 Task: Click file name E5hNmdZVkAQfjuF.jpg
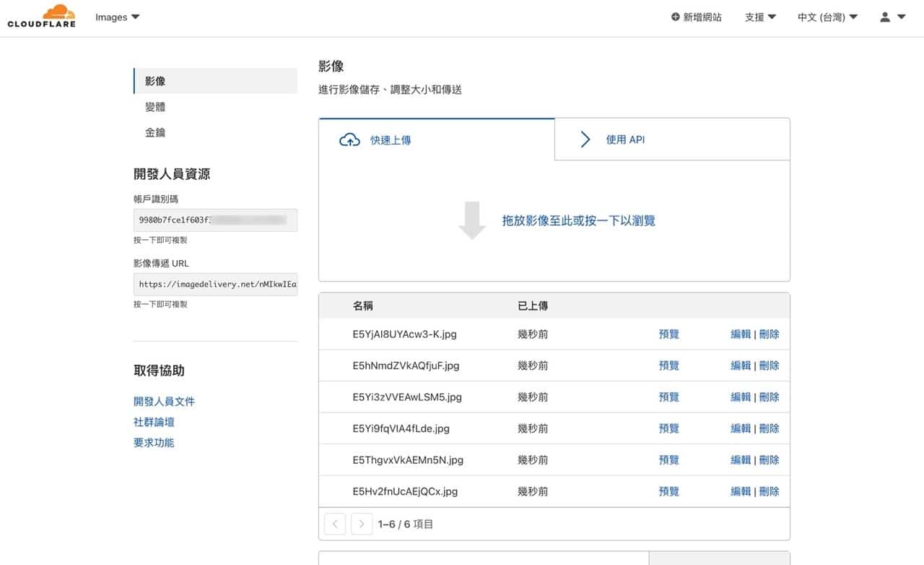[x=406, y=366]
